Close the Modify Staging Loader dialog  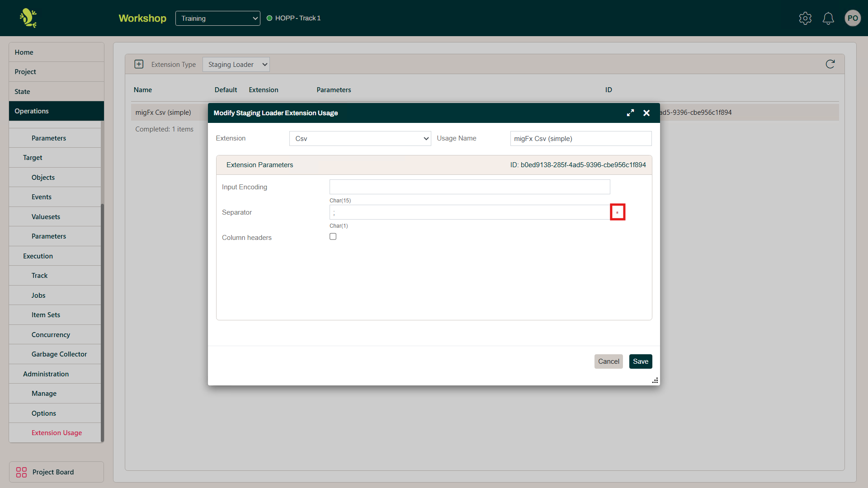point(646,113)
